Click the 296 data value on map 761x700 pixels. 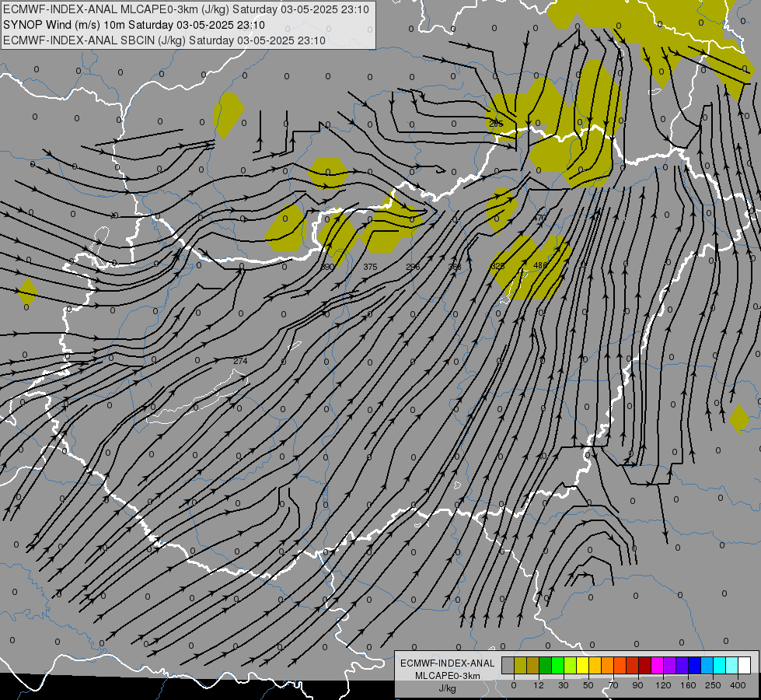[x=413, y=267]
